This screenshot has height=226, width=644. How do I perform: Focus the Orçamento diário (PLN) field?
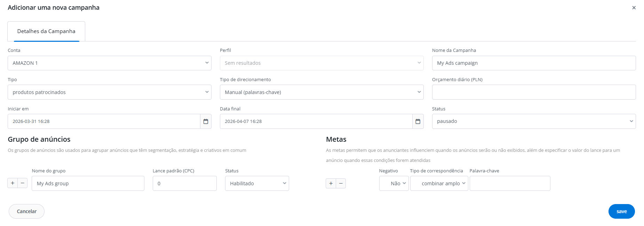pos(534,92)
